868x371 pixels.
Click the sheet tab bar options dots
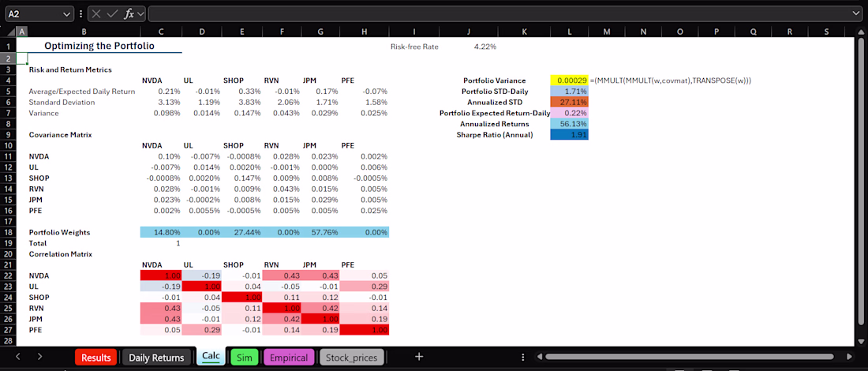click(x=523, y=357)
